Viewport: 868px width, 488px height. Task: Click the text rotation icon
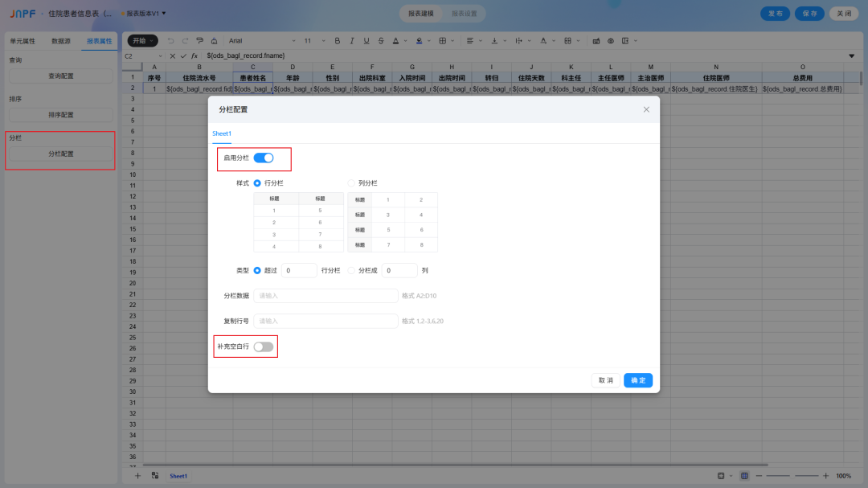(x=543, y=41)
